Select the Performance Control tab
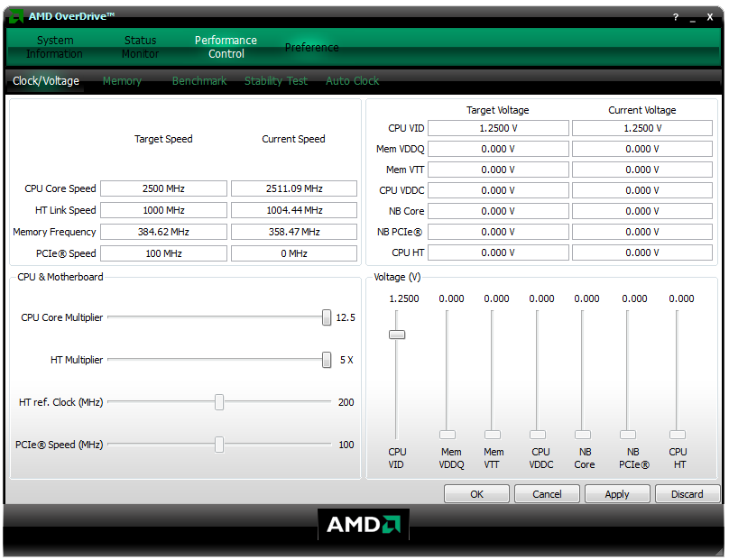This screenshot has width=729, height=560. 226,47
